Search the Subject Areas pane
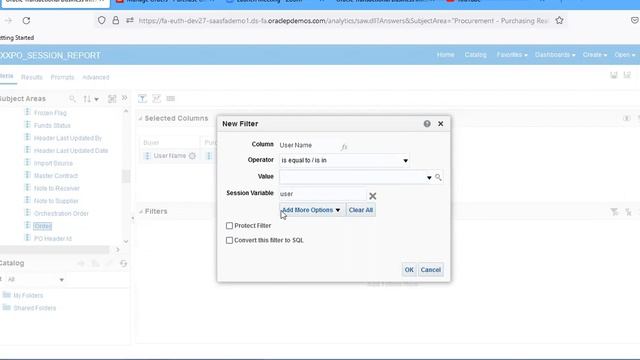Image resolution: width=640 pixels, height=360 pixels. (x=72, y=99)
